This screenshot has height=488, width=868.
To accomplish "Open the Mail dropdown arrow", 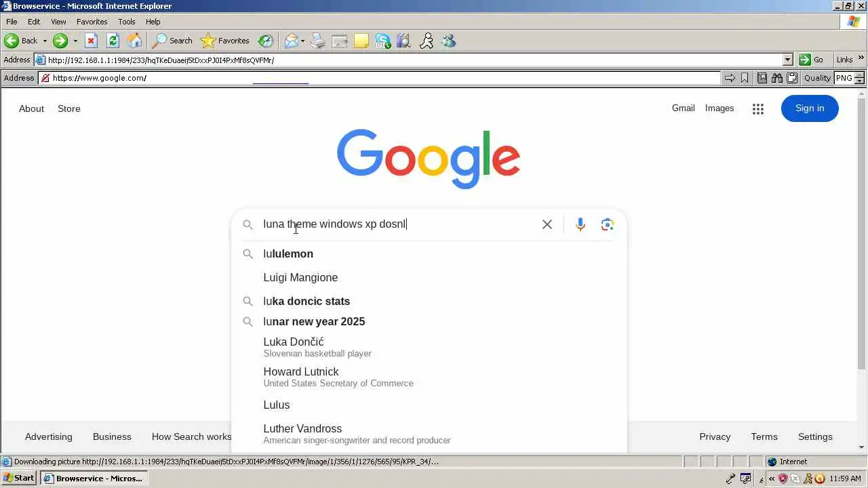I will [x=302, y=41].
